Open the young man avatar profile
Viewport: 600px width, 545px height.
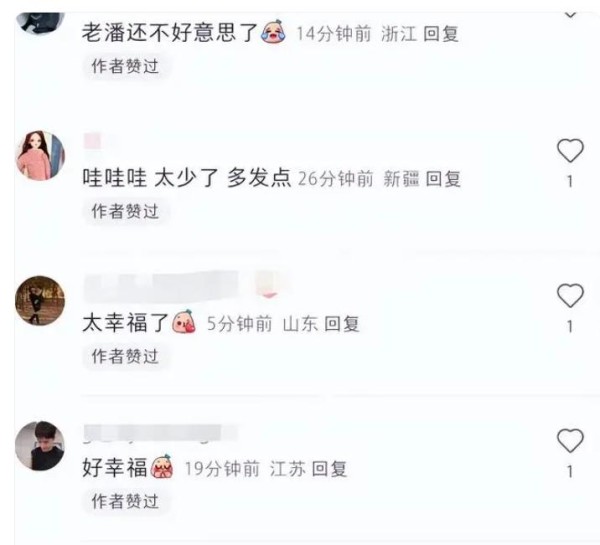(40, 446)
